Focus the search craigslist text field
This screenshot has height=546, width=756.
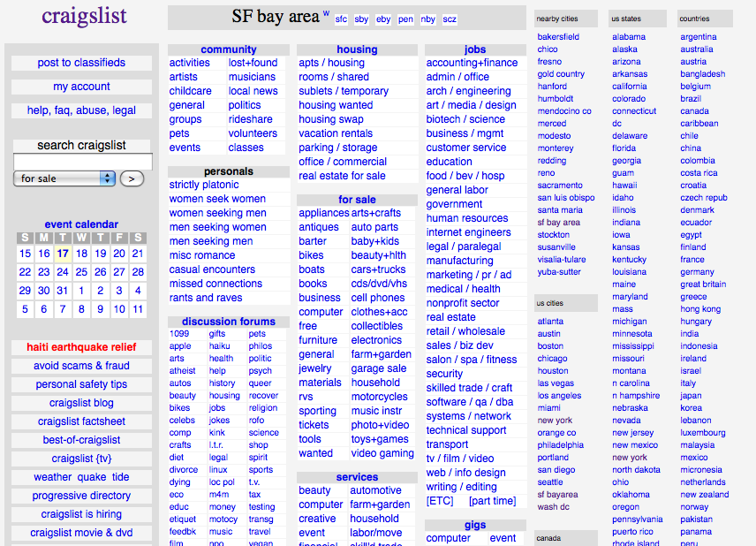point(83,162)
